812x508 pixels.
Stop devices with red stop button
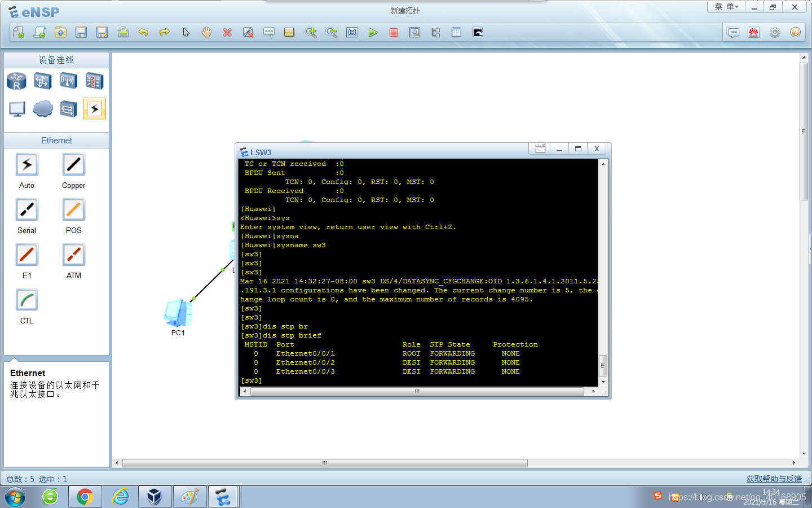pyautogui.click(x=394, y=32)
